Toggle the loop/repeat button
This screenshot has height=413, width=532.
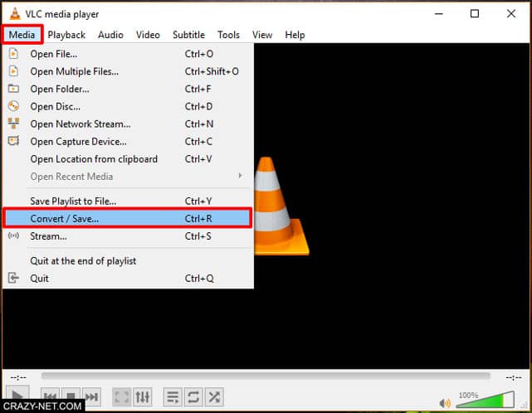coord(193,396)
